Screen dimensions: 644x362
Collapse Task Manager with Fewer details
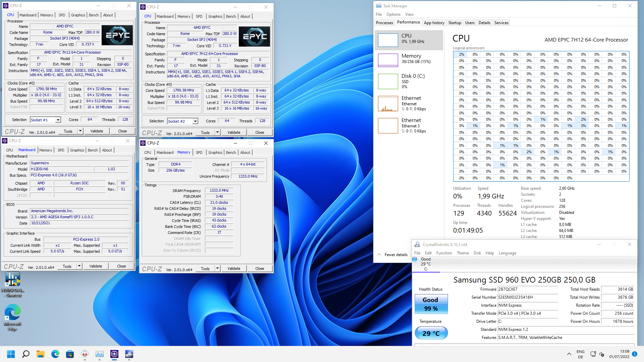coord(392,255)
